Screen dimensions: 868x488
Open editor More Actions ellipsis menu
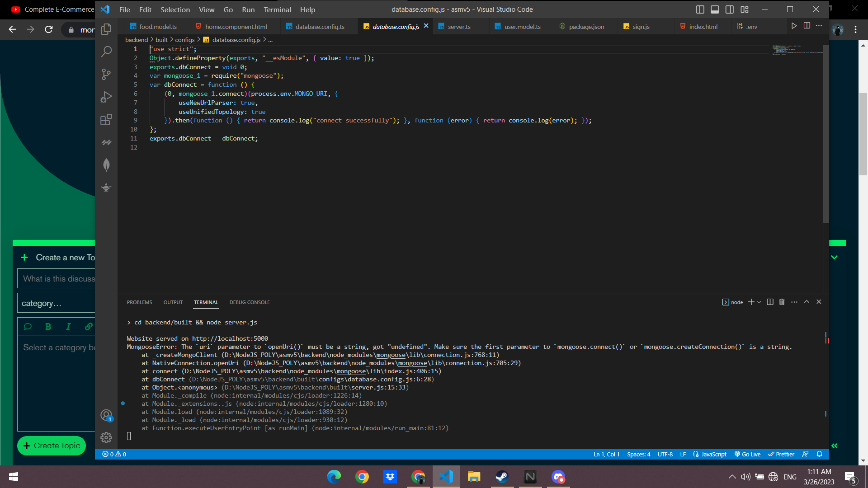pos(819,26)
